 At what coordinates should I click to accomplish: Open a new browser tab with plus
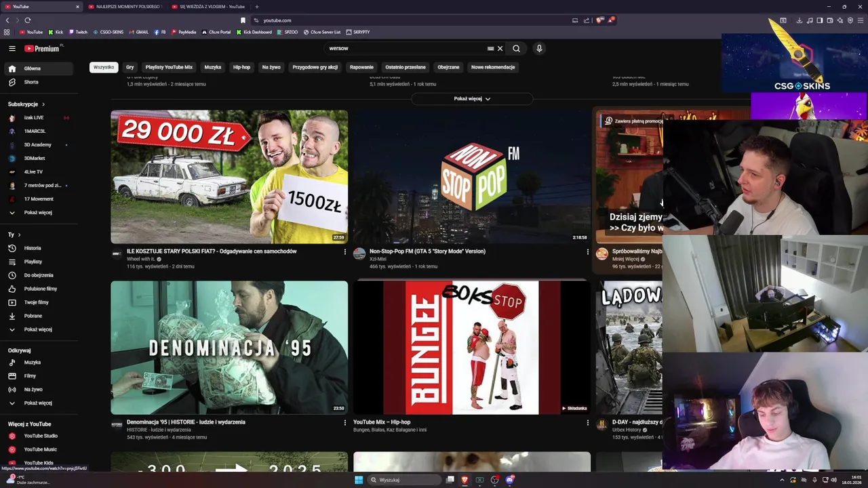(x=256, y=7)
